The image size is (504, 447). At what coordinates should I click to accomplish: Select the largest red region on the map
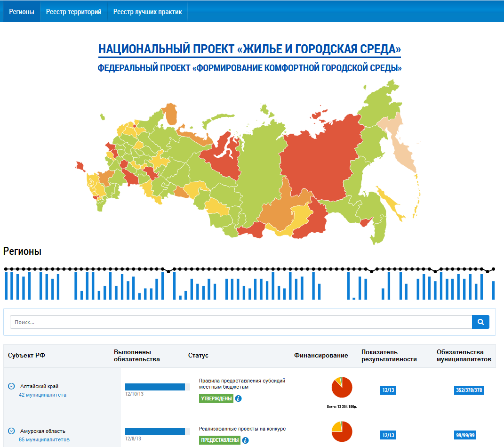point(320,155)
